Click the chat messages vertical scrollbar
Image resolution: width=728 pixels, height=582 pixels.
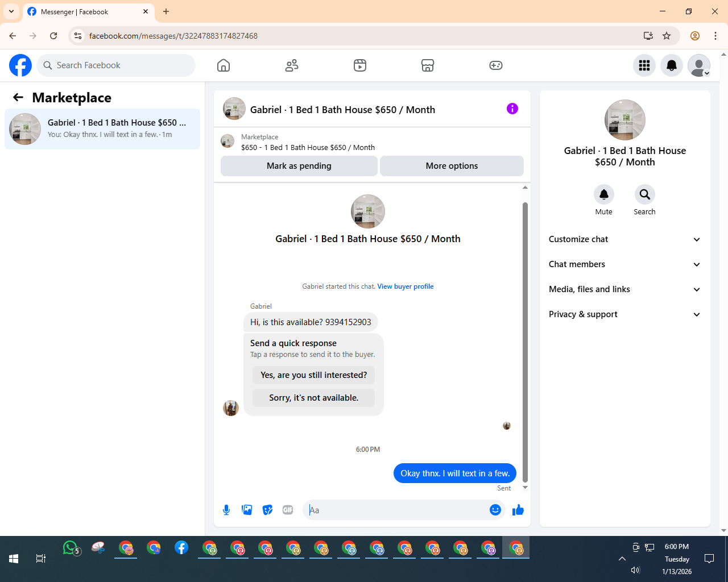(525, 341)
